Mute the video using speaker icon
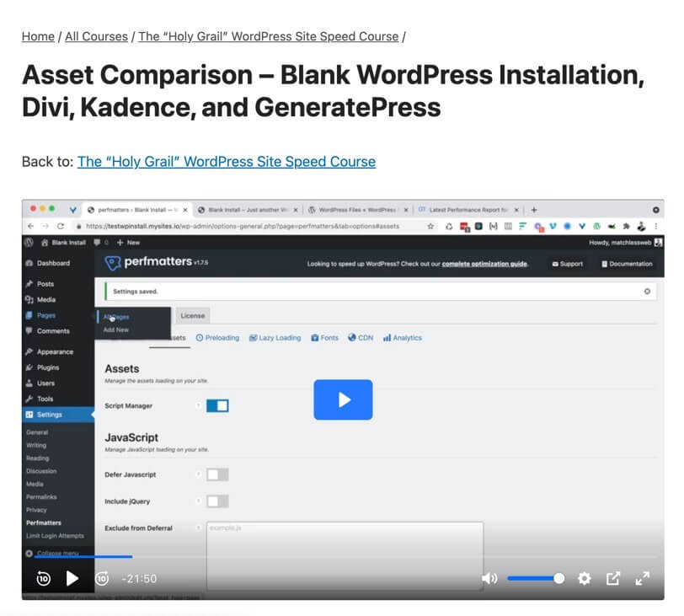 click(x=489, y=578)
